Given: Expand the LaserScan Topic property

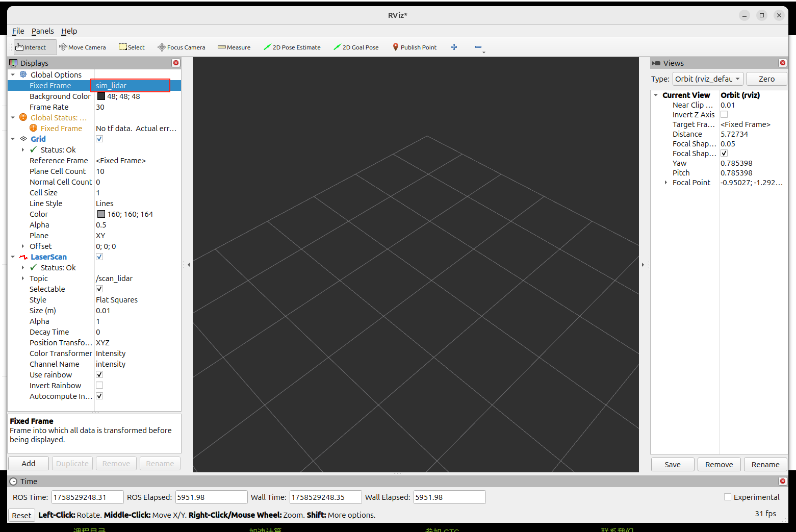Looking at the screenshot, I should coord(23,278).
